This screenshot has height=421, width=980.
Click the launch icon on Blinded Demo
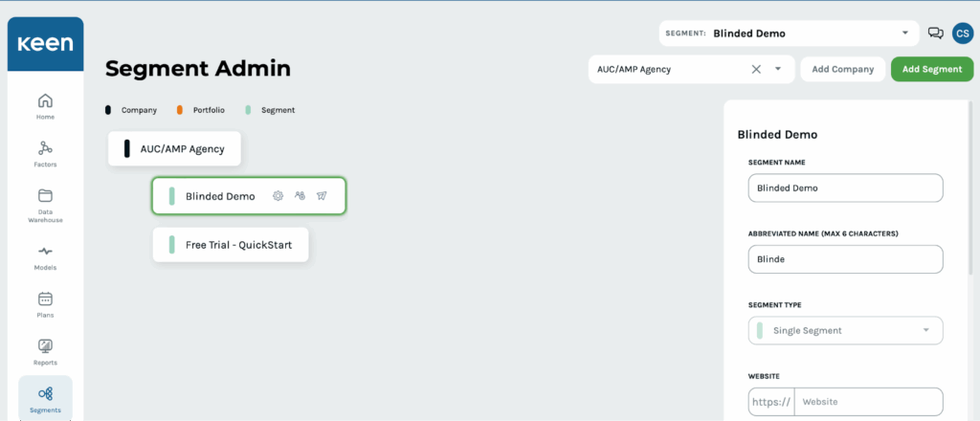322,196
